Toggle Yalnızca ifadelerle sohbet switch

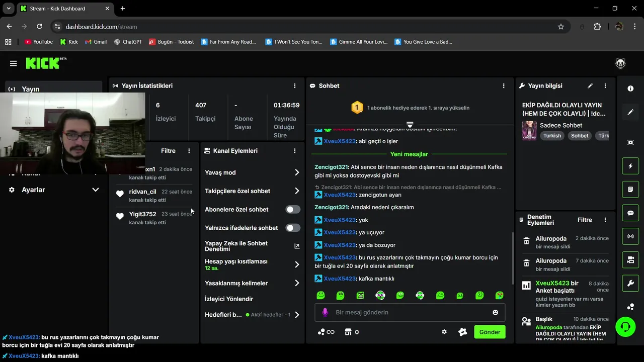(293, 228)
